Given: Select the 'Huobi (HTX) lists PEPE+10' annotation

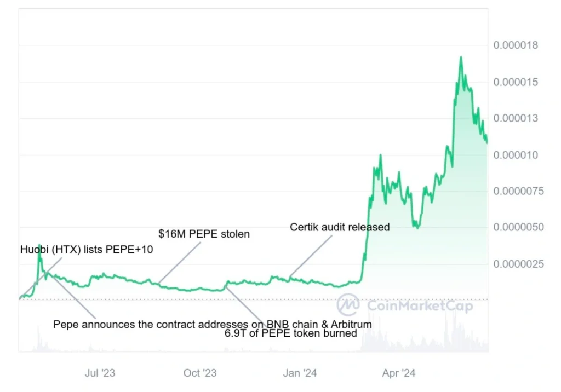Looking at the screenshot, I should pos(87,249).
